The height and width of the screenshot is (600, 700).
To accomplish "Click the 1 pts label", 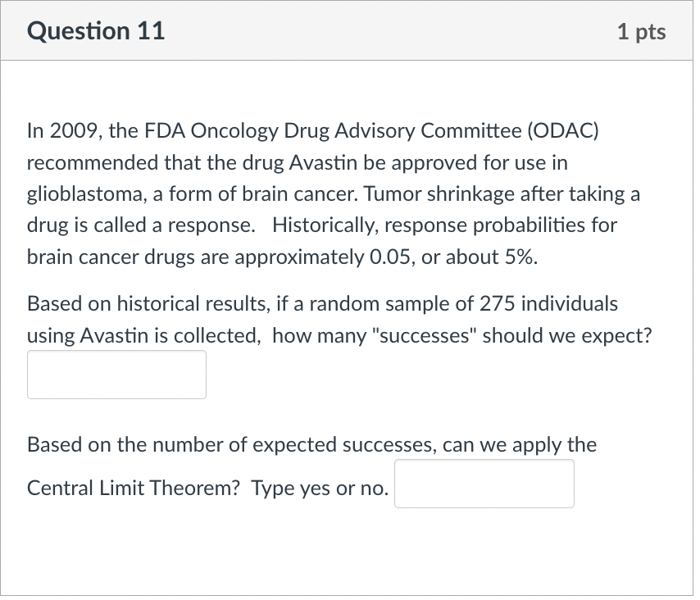I will (x=643, y=30).
